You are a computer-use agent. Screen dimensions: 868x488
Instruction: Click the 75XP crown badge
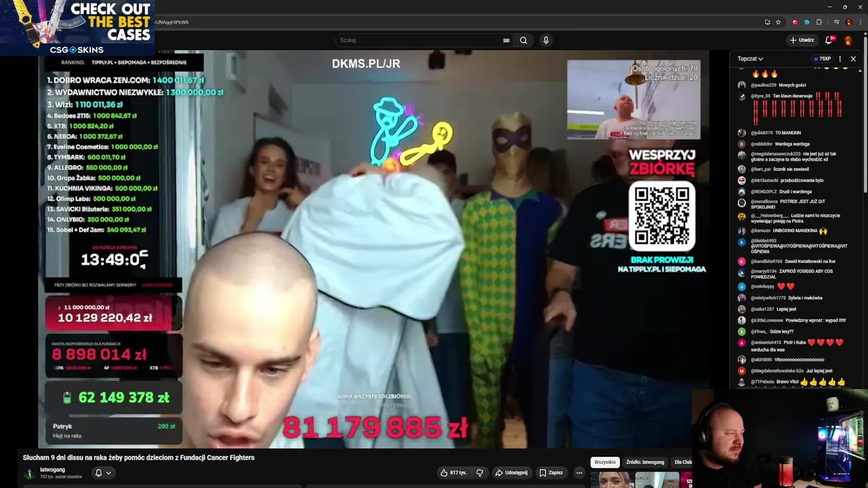pyautogui.click(x=822, y=59)
